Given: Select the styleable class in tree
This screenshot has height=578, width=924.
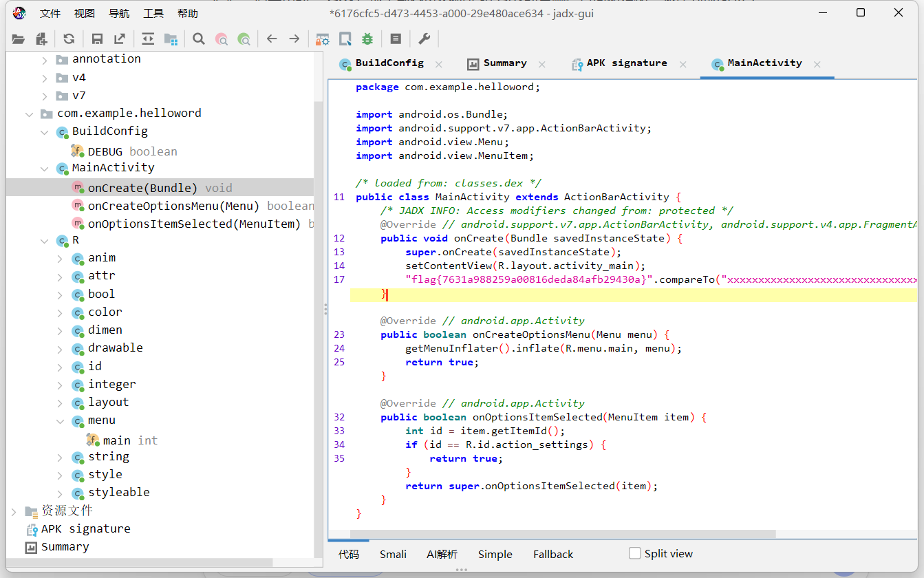Looking at the screenshot, I should (x=119, y=493).
